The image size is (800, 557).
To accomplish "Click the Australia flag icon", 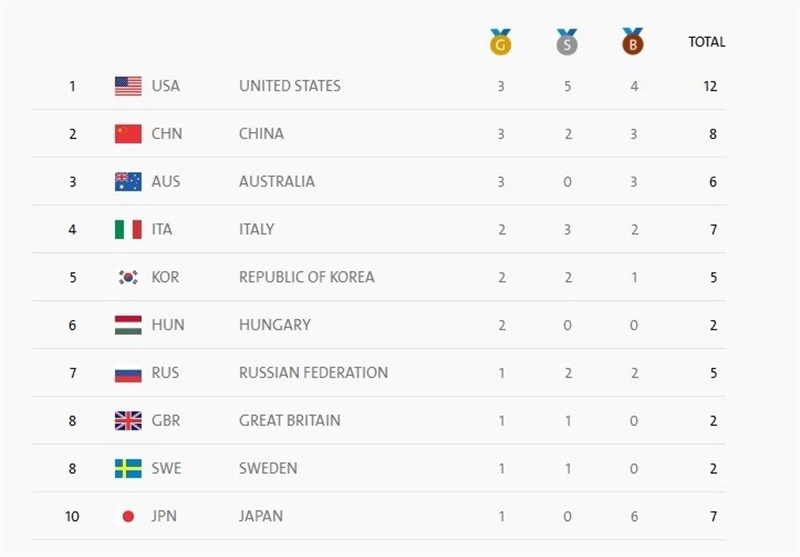I will [x=128, y=182].
